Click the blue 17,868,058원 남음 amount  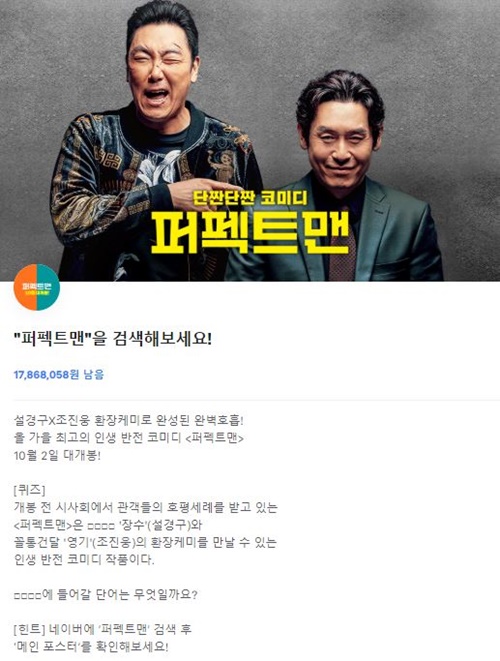(59, 374)
